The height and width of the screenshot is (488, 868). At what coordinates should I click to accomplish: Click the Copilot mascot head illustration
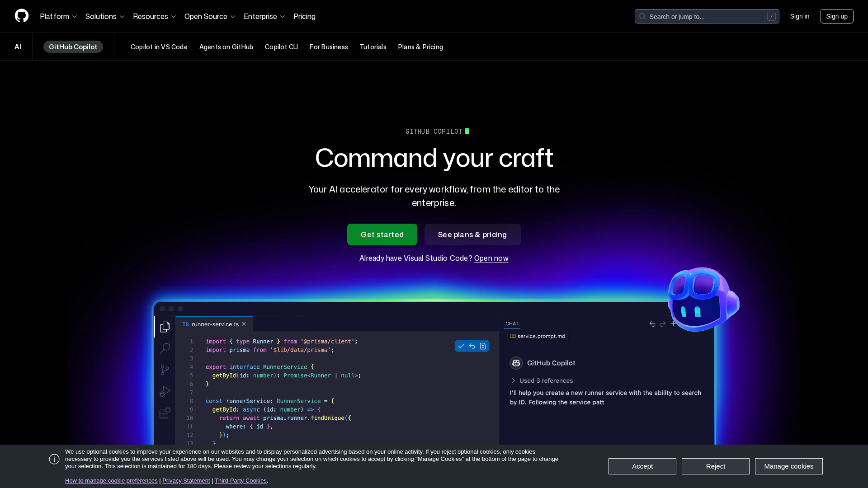(703, 299)
